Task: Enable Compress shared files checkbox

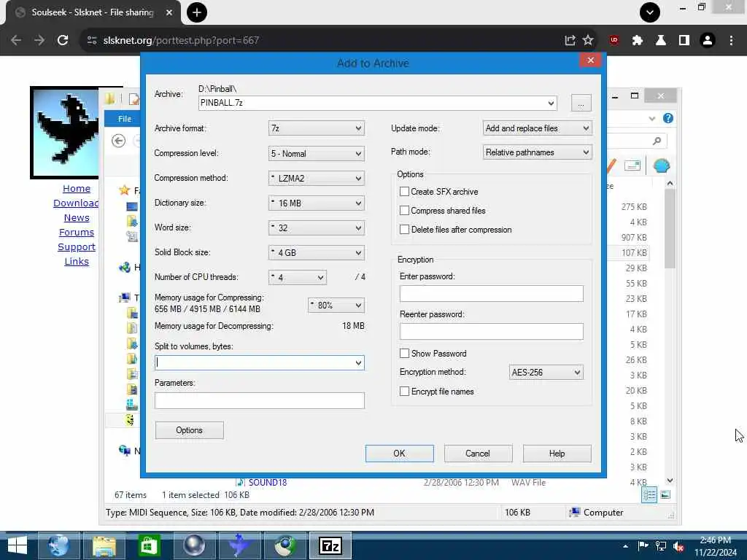Action: [x=404, y=211]
